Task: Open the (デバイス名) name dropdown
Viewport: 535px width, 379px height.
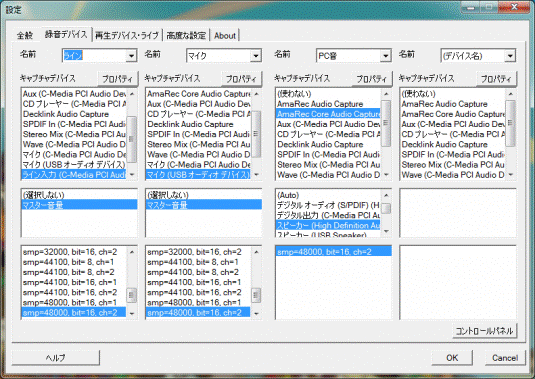Action: click(x=510, y=56)
